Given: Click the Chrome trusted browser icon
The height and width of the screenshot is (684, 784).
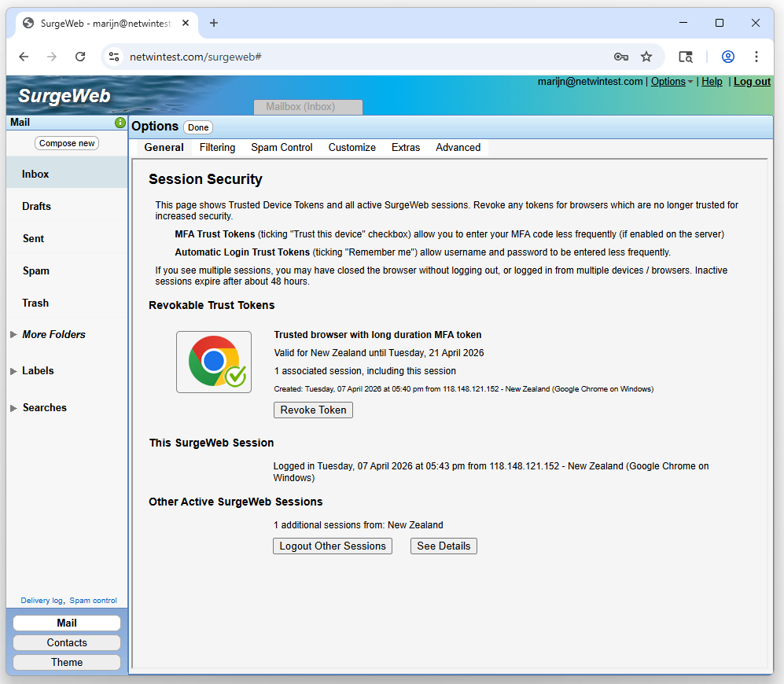Looking at the screenshot, I should (214, 362).
